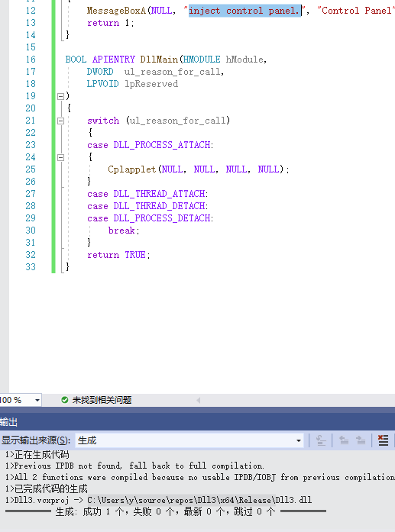395x532 pixels.
Task: Collapse the switch block on line 21
Action: 60,121
